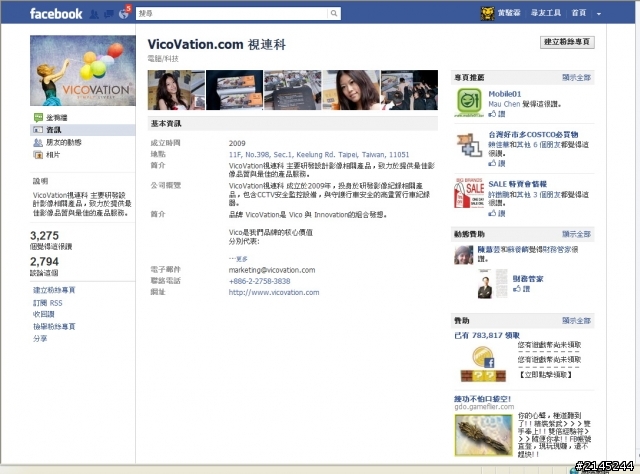Open second photo of product boxes
The image size is (640, 474).
click(234, 90)
